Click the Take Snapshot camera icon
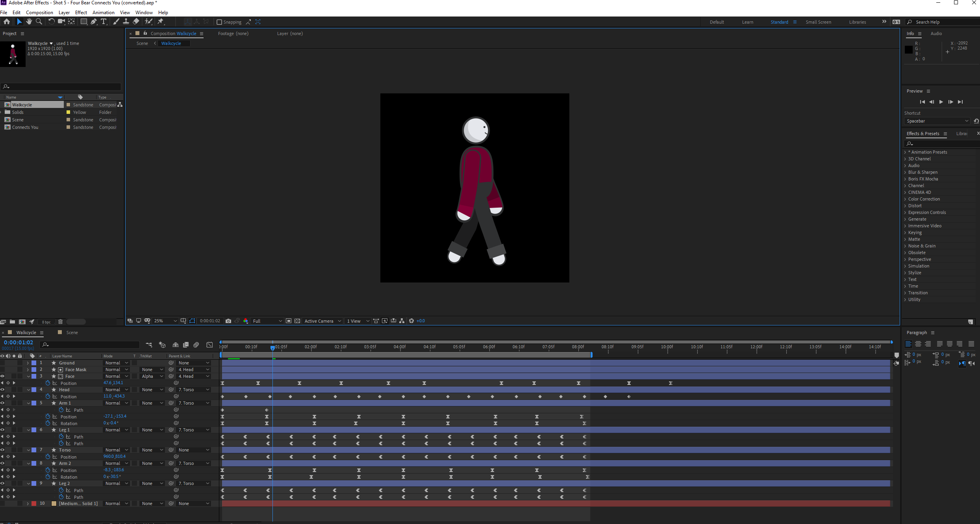This screenshot has width=980, height=524. click(x=228, y=321)
